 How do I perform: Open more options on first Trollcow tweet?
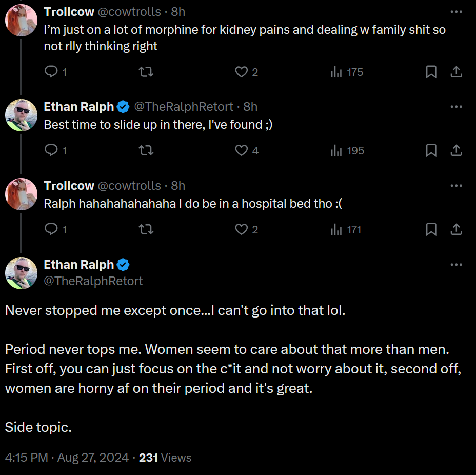[x=457, y=12]
